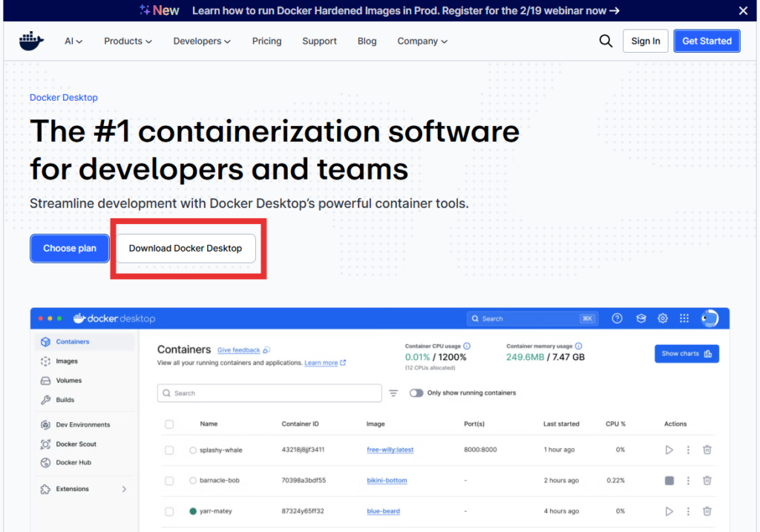
Task: Toggle Only show running containers switch
Action: 416,393
